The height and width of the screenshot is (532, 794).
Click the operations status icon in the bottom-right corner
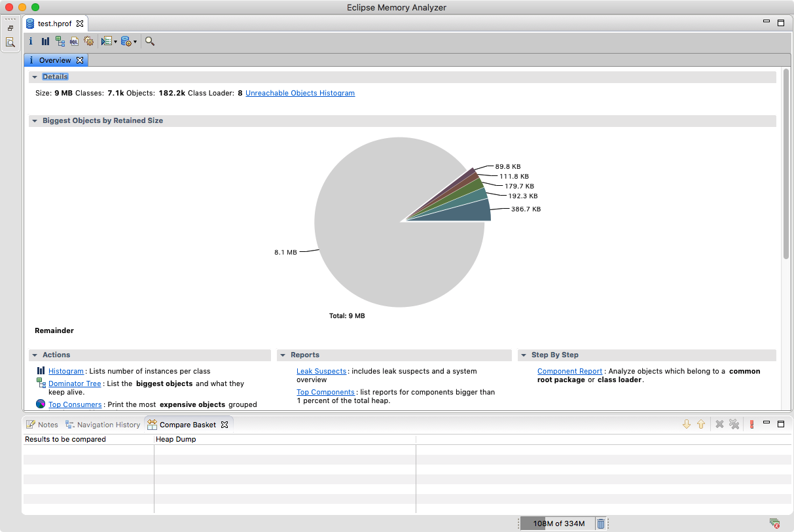(x=774, y=523)
